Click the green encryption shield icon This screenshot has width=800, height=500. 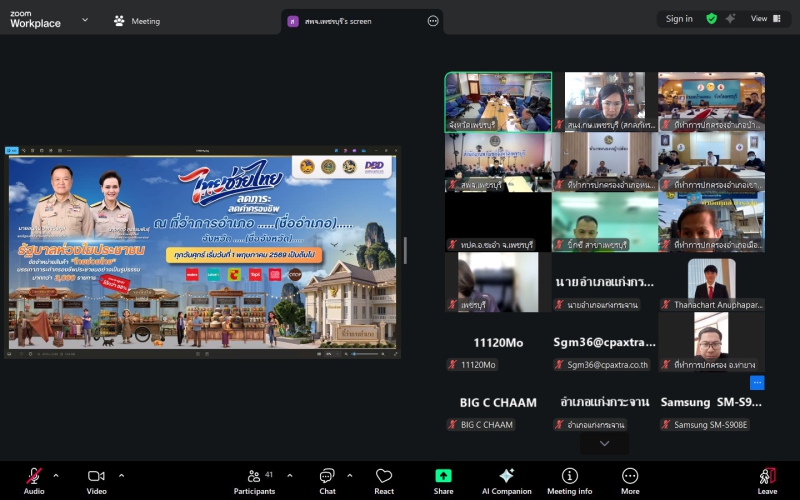[711, 18]
